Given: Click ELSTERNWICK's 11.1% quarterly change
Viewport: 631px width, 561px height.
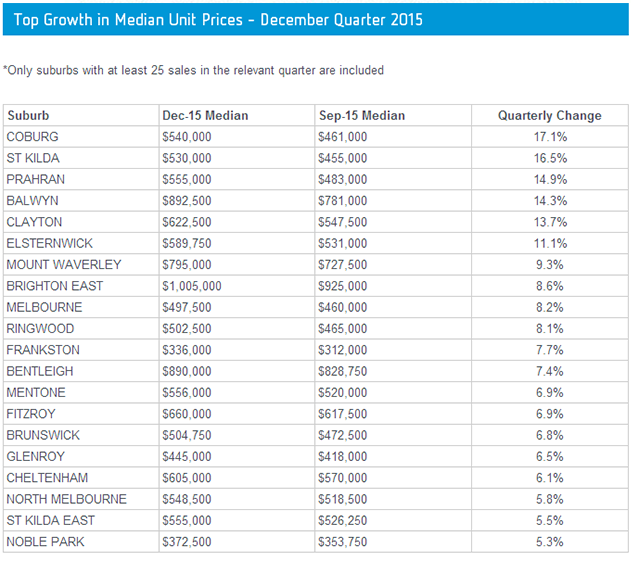Looking at the screenshot, I should 549,243.
